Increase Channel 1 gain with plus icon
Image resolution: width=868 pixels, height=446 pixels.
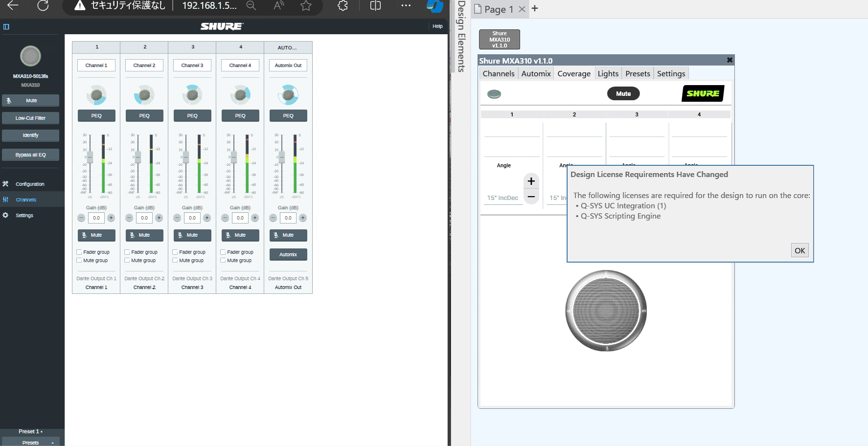point(111,218)
